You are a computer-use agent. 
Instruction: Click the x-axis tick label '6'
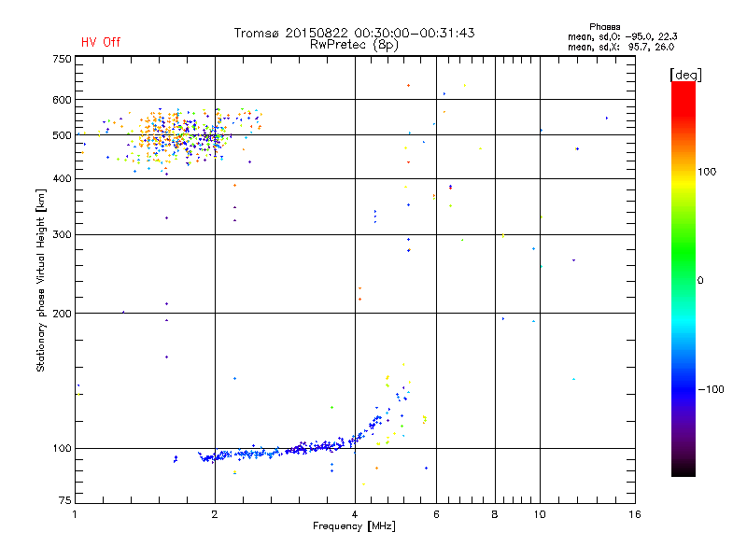tap(436, 514)
